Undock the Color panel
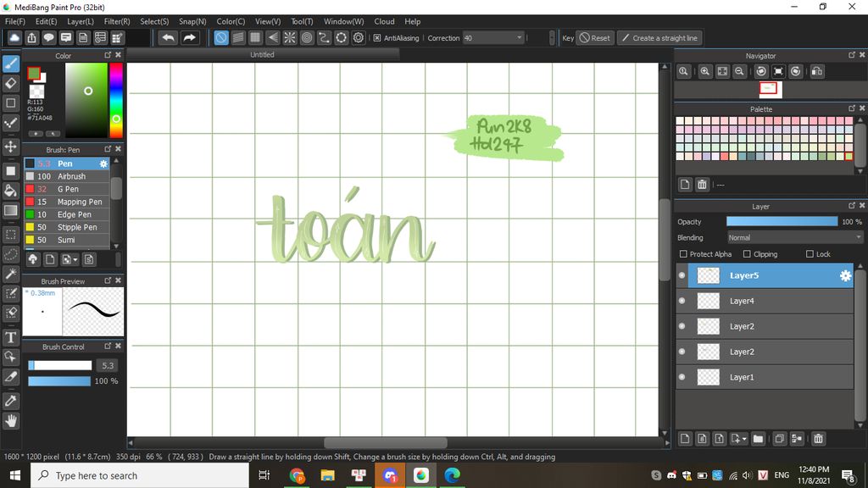This screenshot has width=868, height=488. [108, 55]
